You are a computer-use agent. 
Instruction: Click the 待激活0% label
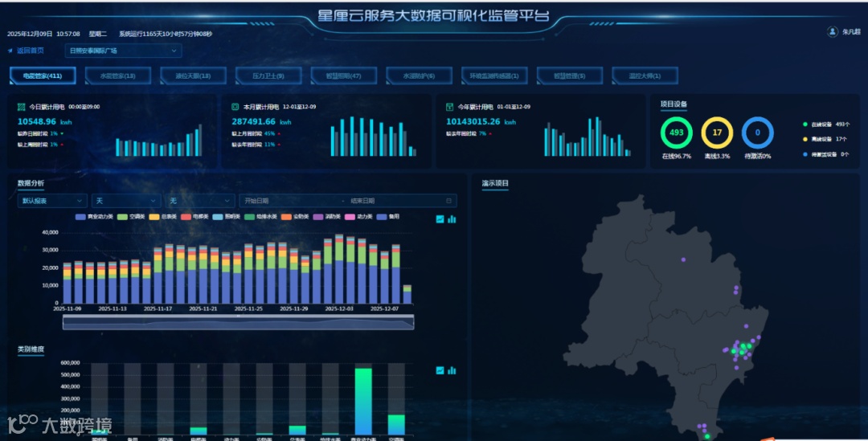point(757,157)
